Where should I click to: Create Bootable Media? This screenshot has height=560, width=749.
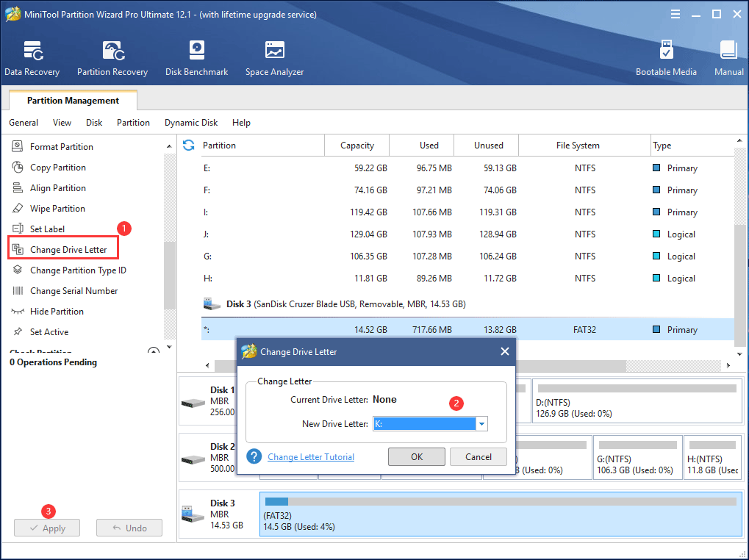point(666,58)
